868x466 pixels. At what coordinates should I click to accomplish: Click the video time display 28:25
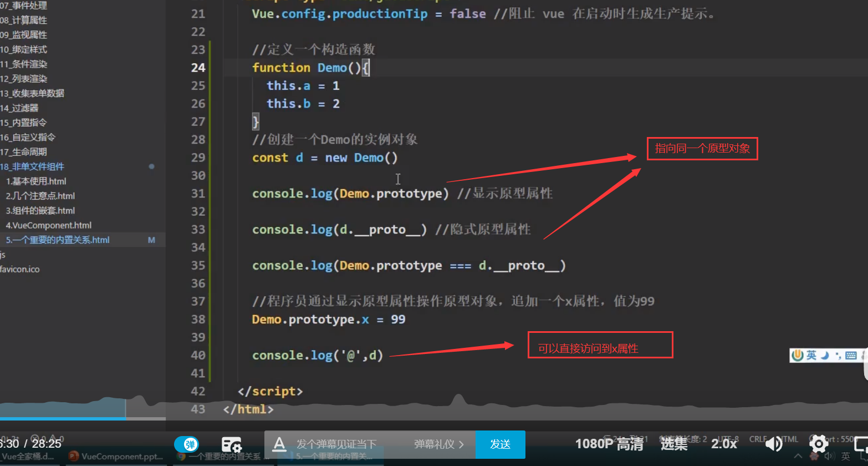47,444
